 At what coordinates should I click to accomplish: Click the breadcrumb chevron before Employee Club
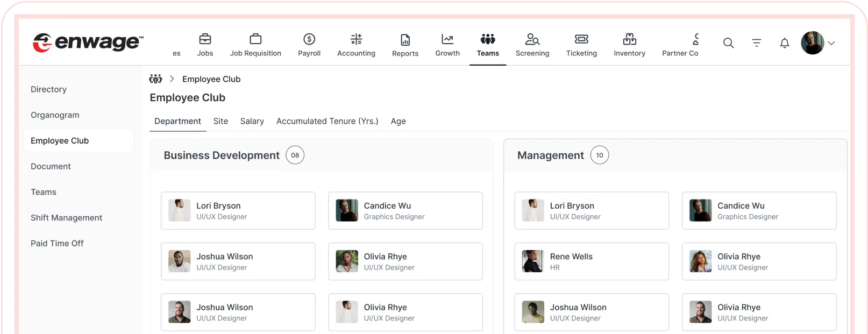[172, 79]
